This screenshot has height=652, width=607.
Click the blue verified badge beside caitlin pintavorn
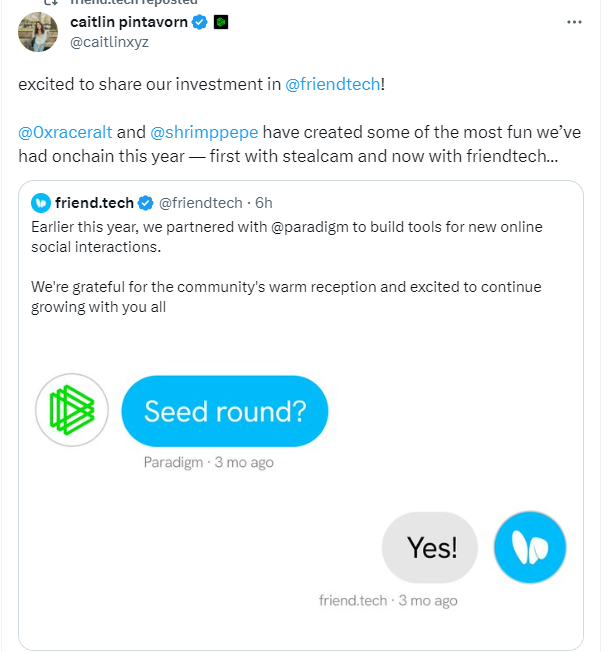coord(200,22)
